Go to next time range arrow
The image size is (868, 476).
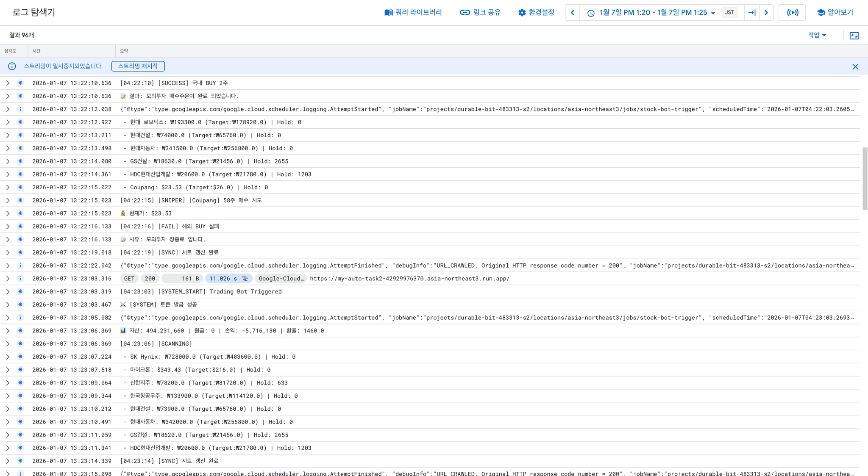tap(766, 13)
